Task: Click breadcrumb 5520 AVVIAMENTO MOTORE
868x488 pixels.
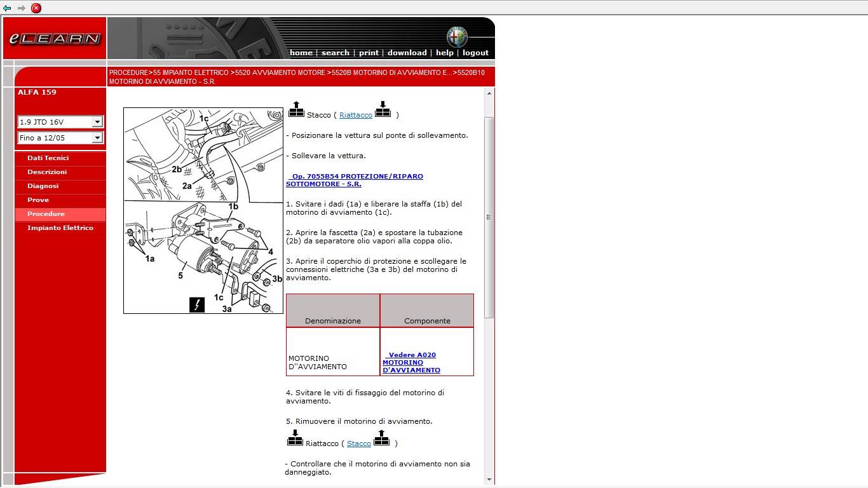Action: click(x=280, y=72)
